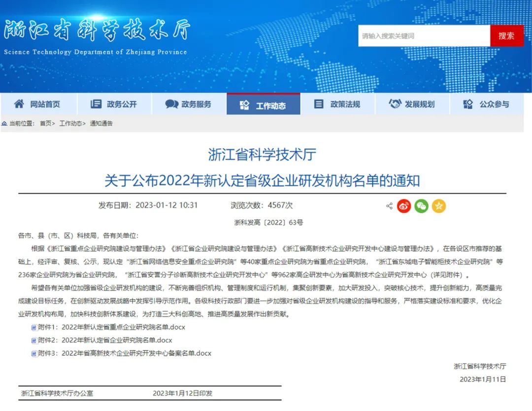The width and height of the screenshot is (532, 411).
Task: Focus the search keyword input field
Action: pyautogui.click(x=424, y=36)
